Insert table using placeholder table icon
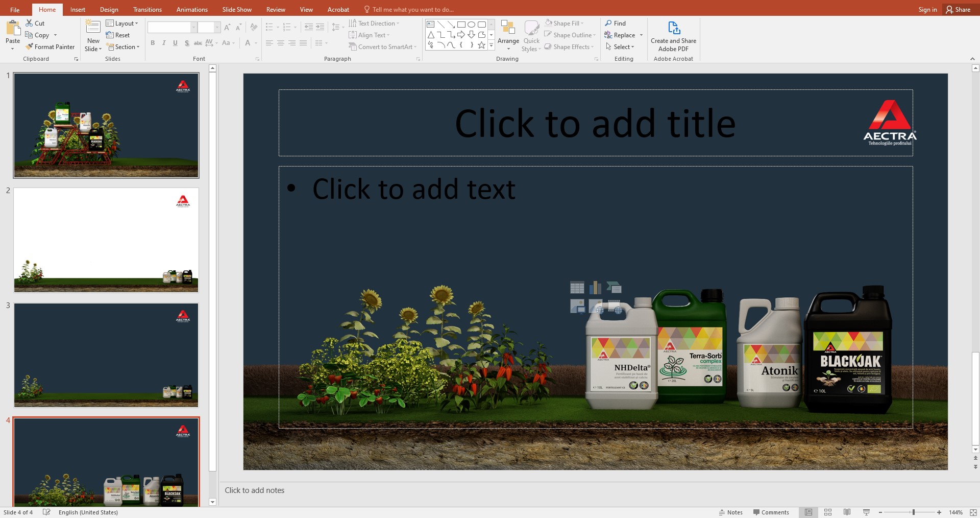Image resolution: width=980 pixels, height=518 pixels. tap(577, 288)
